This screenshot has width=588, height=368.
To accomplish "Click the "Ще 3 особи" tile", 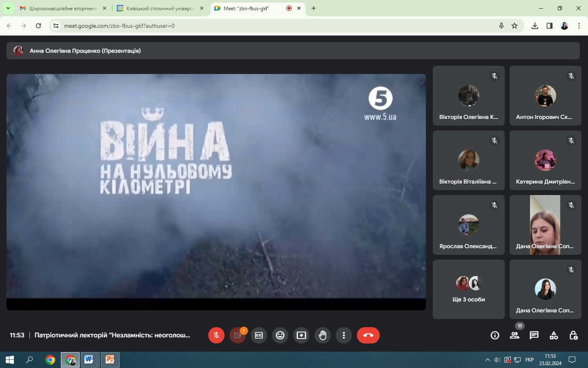I will 468,289.
